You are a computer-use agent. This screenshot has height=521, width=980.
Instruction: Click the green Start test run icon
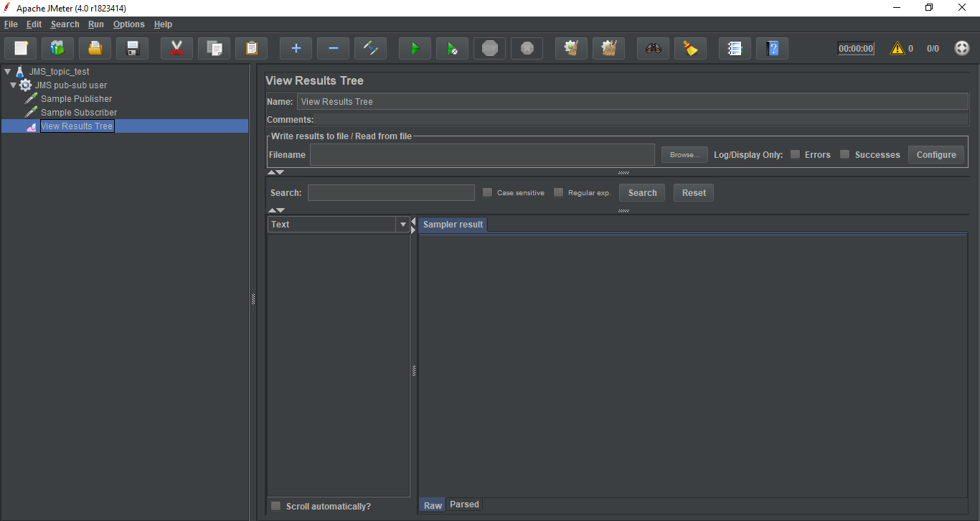click(x=415, y=49)
